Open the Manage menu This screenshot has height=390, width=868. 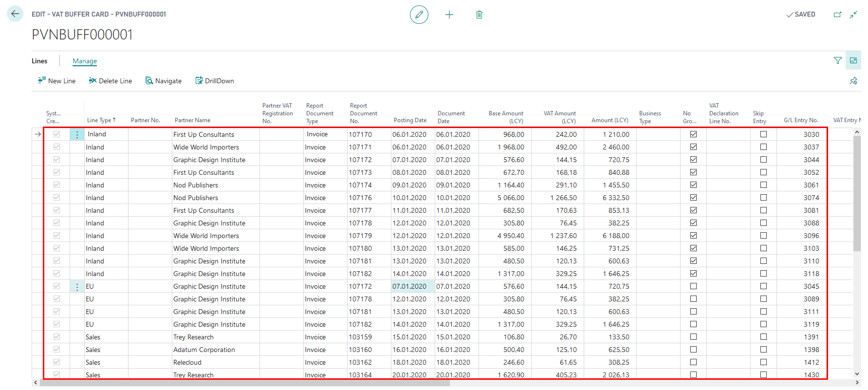click(85, 61)
